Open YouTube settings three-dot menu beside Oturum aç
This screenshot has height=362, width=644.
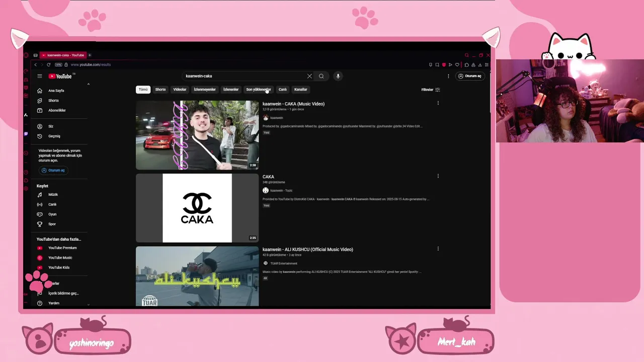click(x=448, y=76)
